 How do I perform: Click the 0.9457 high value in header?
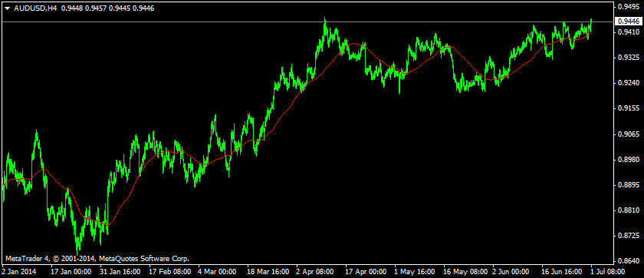(x=96, y=8)
